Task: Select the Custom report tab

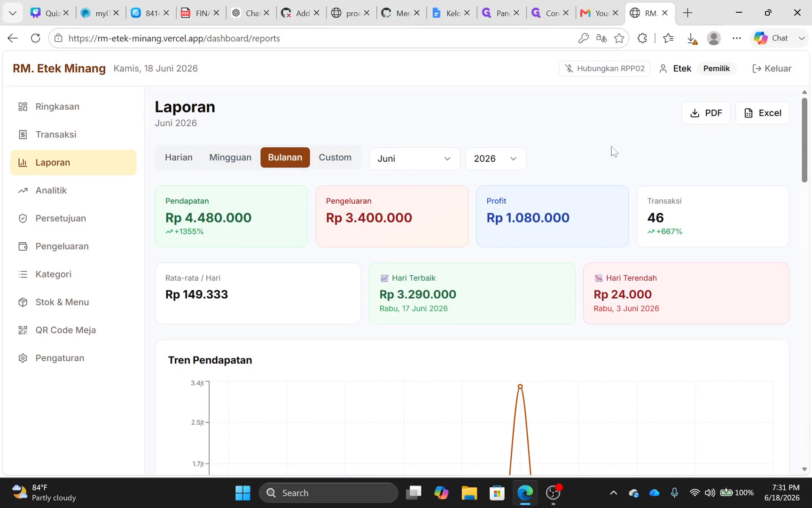Action: point(335,158)
